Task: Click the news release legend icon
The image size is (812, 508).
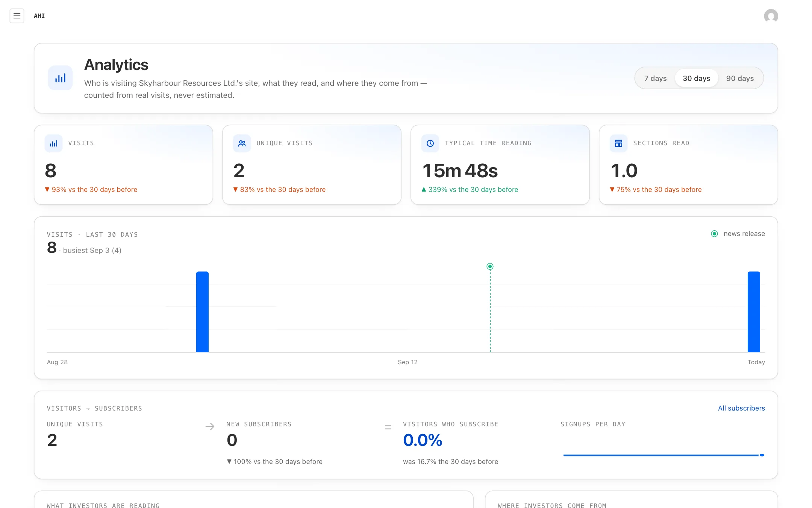Action: coord(715,234)
